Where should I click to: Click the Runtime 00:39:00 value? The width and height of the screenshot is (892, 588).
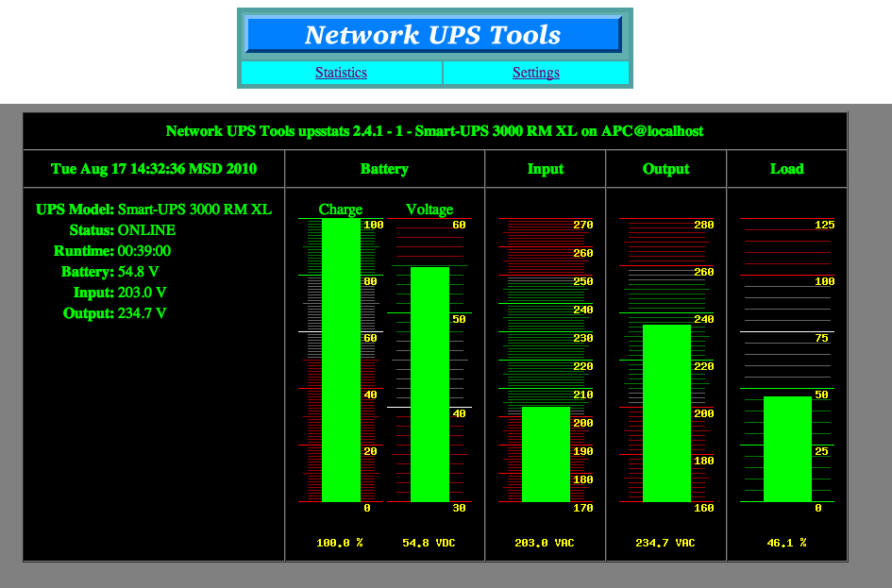(x=143, y=251)
